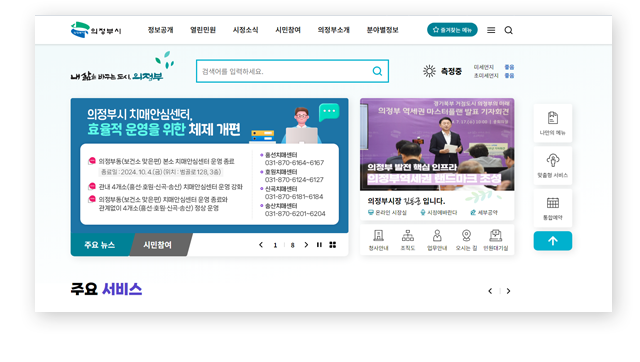Screen dimensions: 640x362
Task: Open the hamburger full-menu icon
Action: coord(491,30)
